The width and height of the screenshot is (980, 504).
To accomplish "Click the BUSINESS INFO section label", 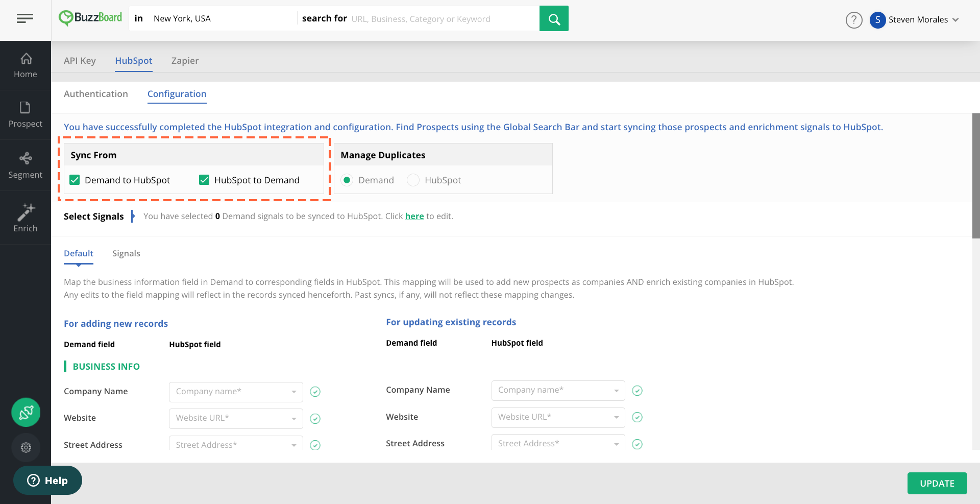I will pyautogui.click(x=106, y=367).
